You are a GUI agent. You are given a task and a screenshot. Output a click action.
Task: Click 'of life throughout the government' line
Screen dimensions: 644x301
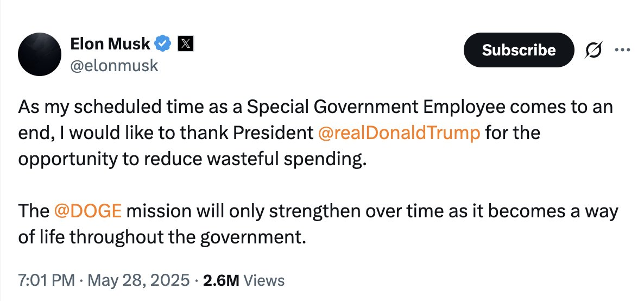tap(162, 238)
